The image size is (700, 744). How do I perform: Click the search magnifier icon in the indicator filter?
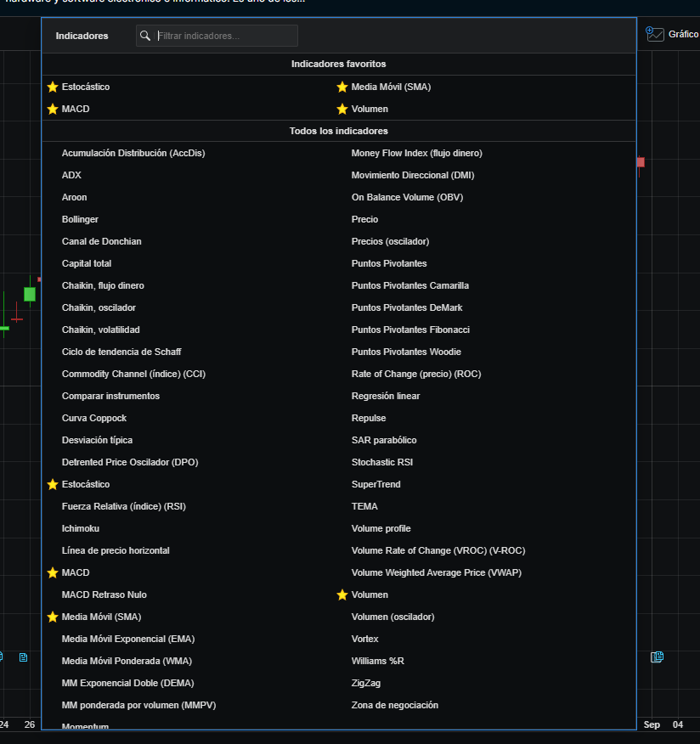pyautogui.click(x=145, y=36)
